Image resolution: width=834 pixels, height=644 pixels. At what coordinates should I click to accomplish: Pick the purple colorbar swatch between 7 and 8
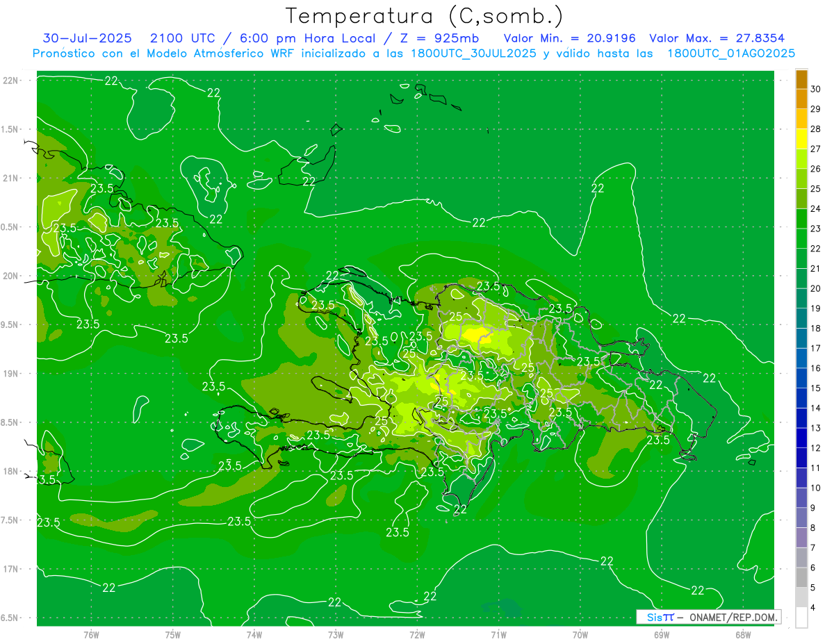tap(801, 538)
